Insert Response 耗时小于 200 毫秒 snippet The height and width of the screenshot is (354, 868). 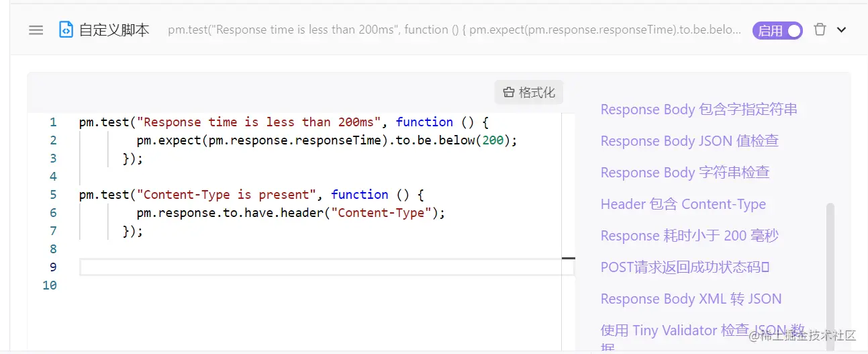pyautogui.click(x=689, y=236)
